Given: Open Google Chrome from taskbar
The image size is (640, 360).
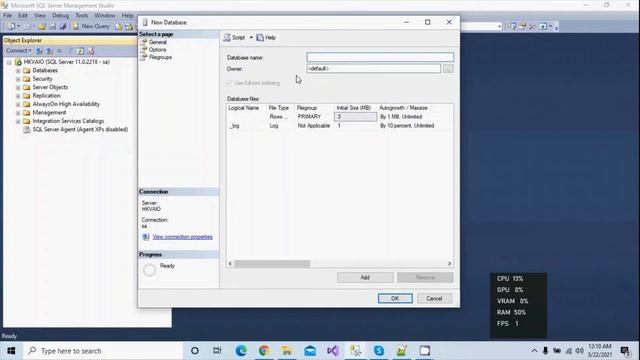Looking at the screenshot, I should pyautogui.click(x=264, y=351).
